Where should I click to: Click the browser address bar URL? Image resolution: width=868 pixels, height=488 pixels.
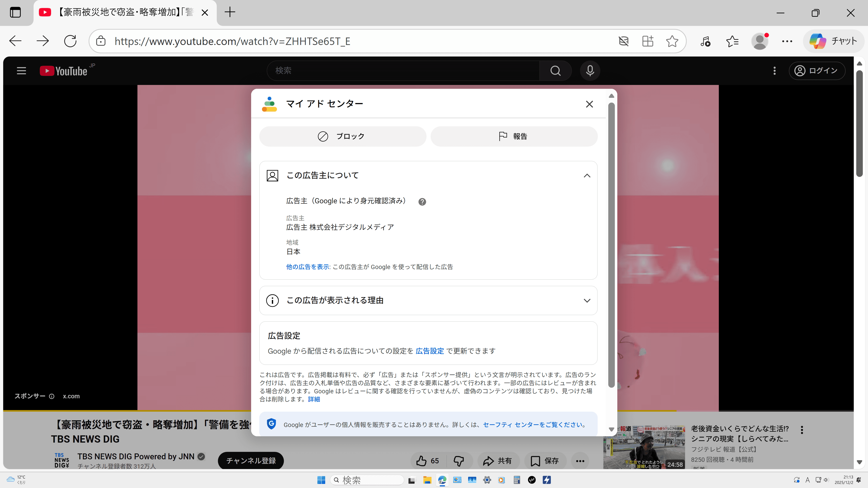(x=233, y=41)
